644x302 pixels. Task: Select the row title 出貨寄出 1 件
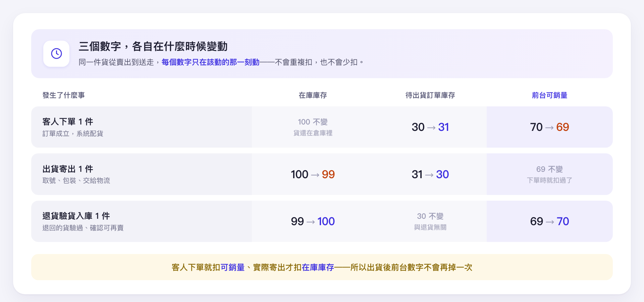68,169
